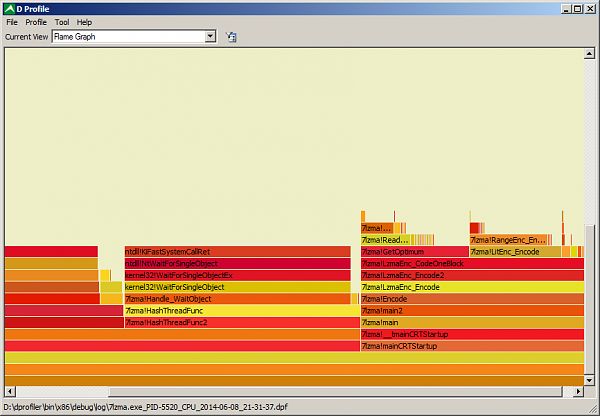Select the 7lzma!GetOptimum frame

coord(415,252)
